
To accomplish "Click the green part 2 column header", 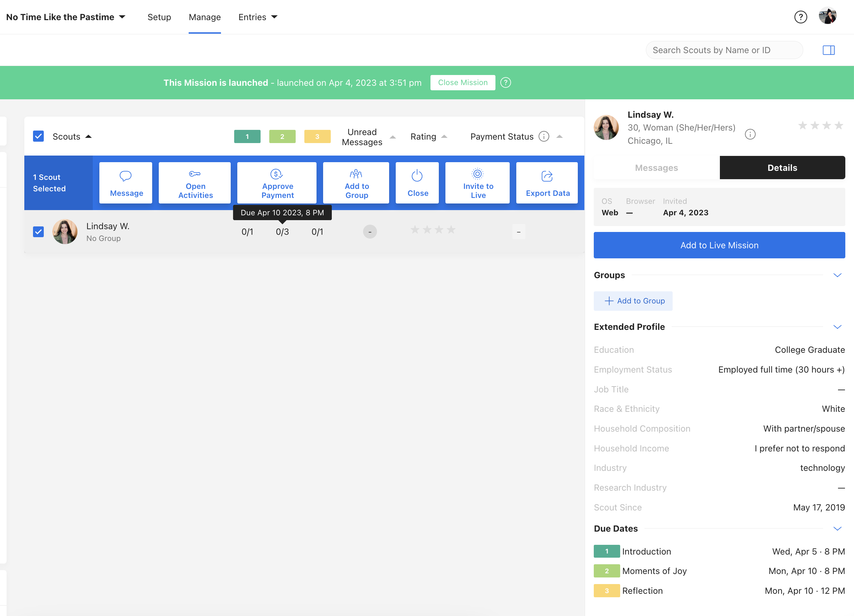I will pos(282,136).
